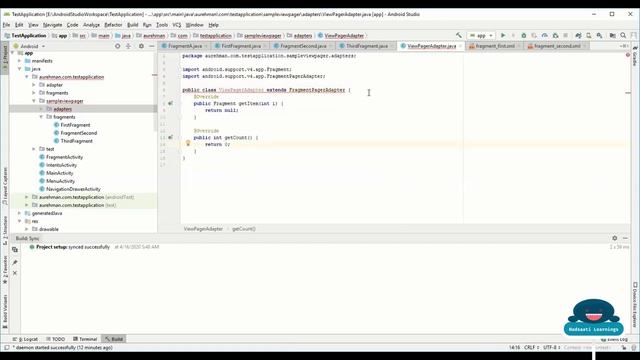The width and height of the screenshot is (640, 360).
Task: Hide the Build panel with minus icon
Action: (625, 238)
